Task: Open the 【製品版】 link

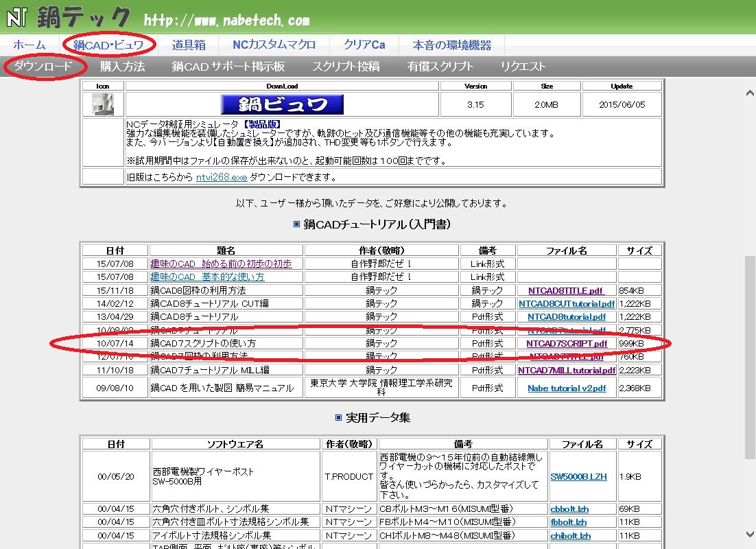Action: (261, 124)
